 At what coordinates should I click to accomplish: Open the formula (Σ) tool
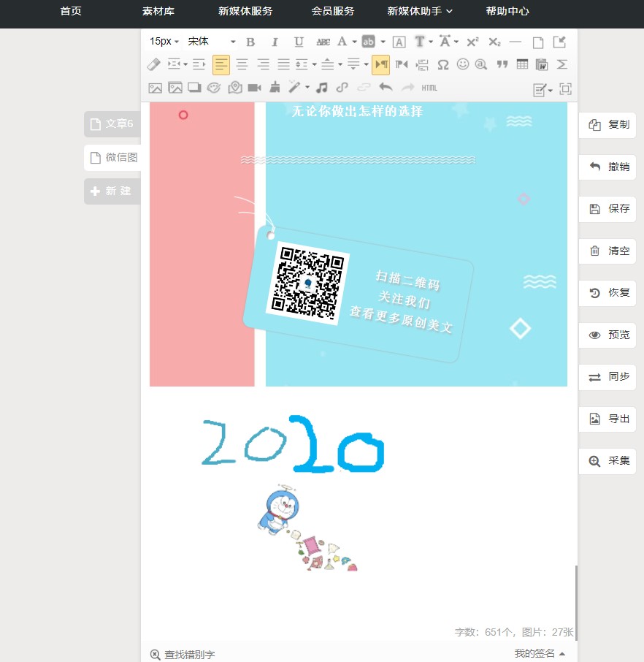(x=562, y=64)
